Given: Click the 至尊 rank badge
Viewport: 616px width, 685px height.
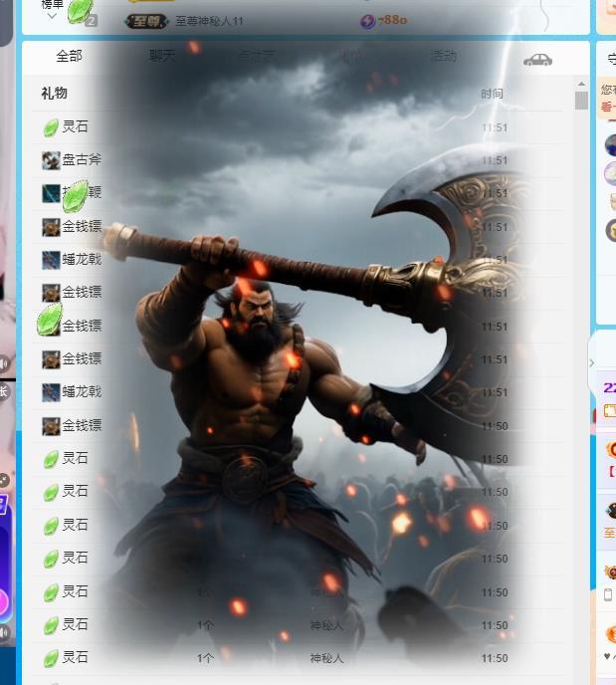Looking at the screenshot, I should click(147, 21).
